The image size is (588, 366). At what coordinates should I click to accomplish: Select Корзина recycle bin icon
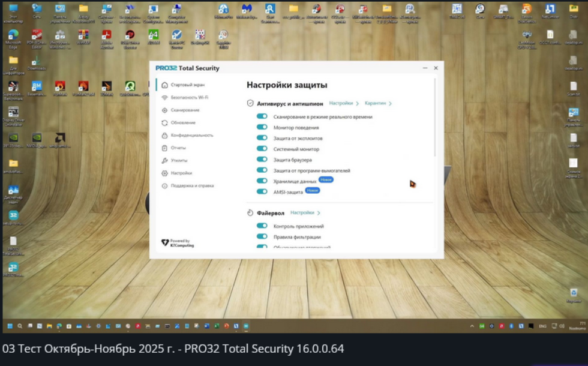click(x=573, y=295)
